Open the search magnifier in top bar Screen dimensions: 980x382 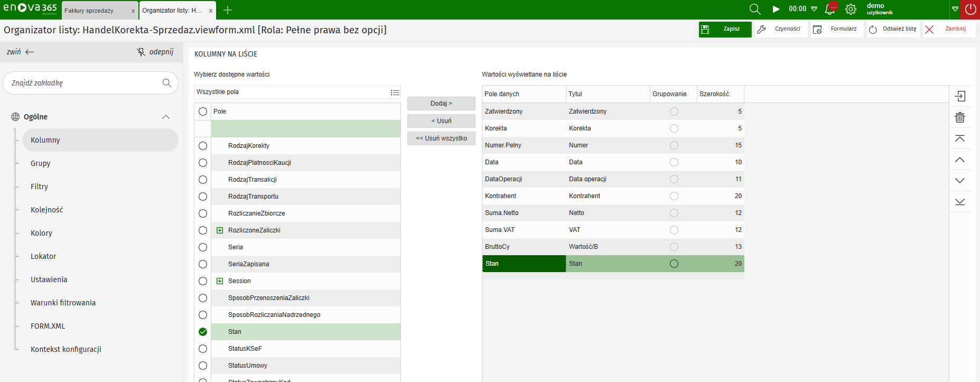point(755,9)
